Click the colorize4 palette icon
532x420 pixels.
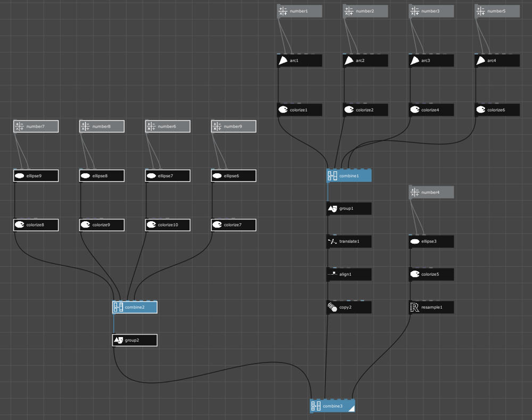pos(414,110)
